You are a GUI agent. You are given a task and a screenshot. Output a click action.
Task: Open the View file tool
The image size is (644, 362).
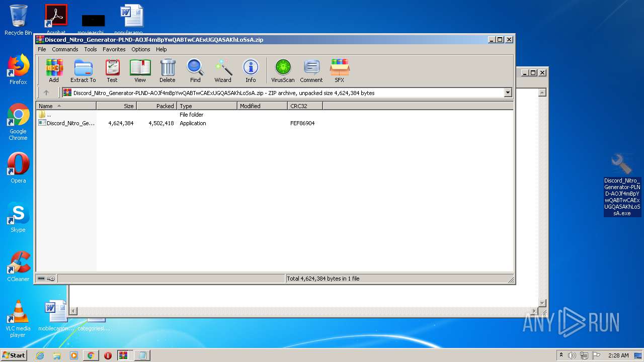tap(140, 71)
